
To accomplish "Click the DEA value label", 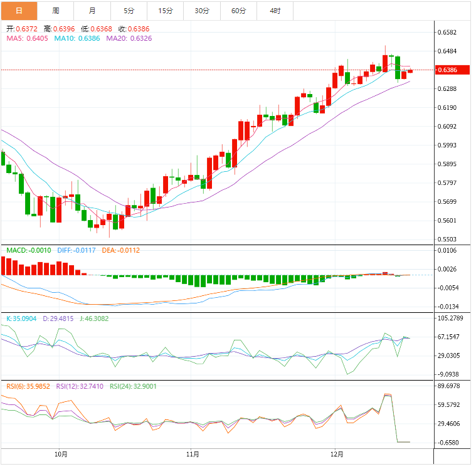I will (x=120, y=250).
